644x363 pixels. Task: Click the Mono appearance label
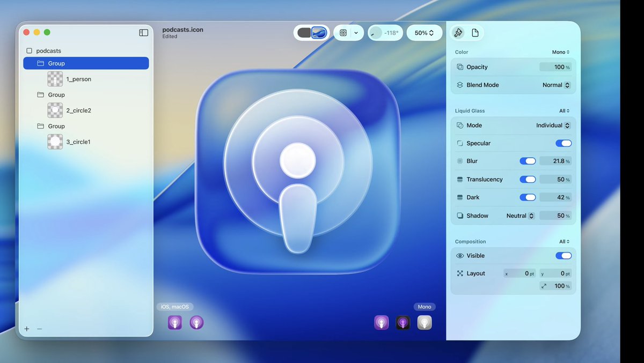point(425,307)
